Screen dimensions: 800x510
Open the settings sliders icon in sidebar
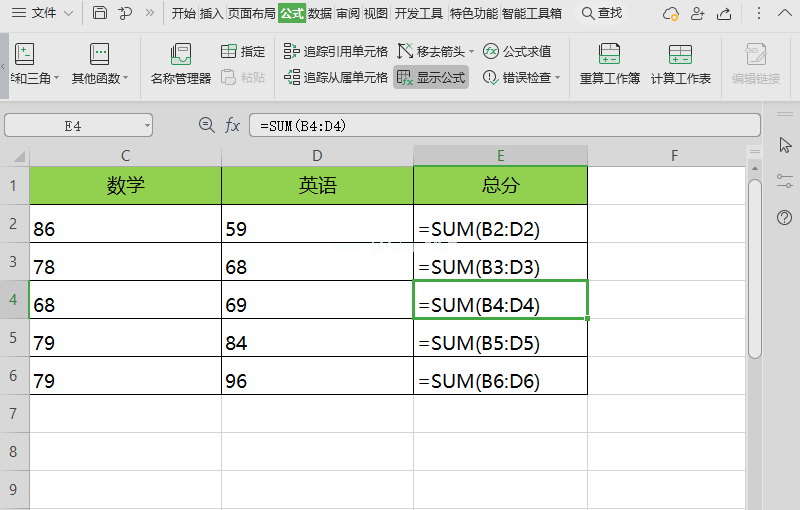coord(785,181)
